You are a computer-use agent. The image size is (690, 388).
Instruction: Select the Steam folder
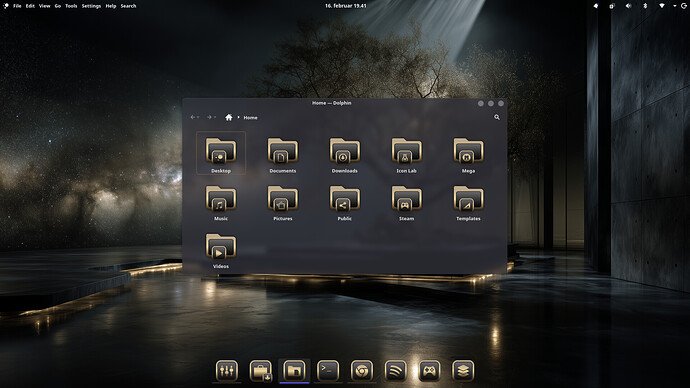tap(406, 203)
